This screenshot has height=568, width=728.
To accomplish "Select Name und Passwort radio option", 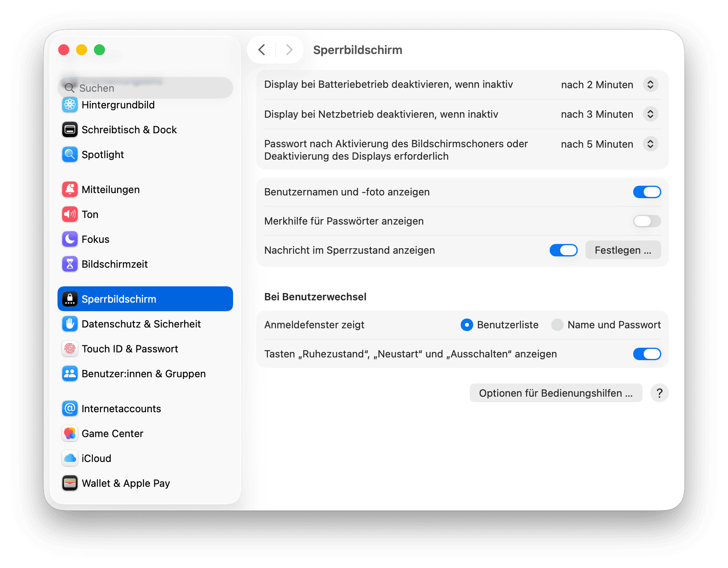I will (557, 325).
